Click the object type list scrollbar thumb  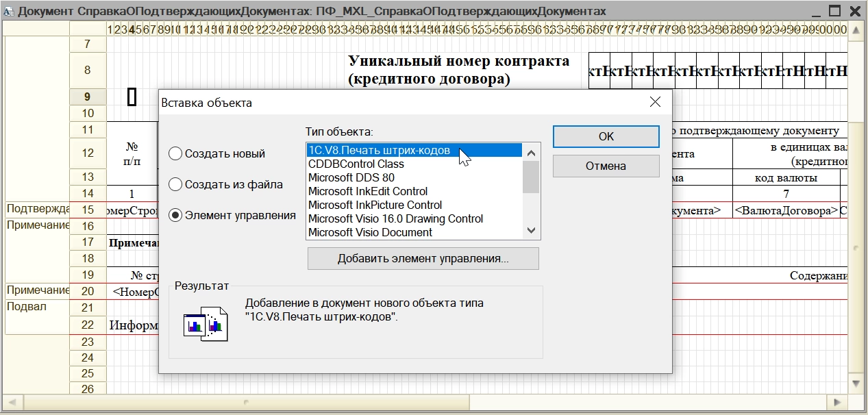532,177
